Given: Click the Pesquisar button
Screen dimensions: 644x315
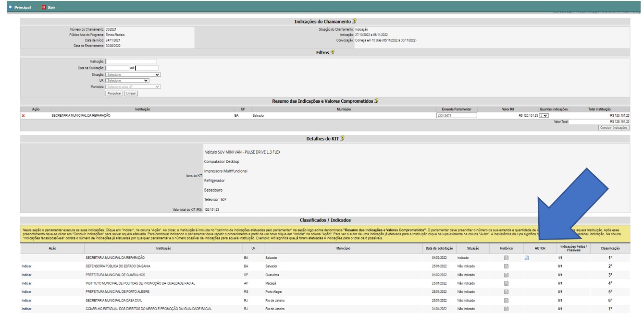Looking at the screenshot, I should point(114,93).
